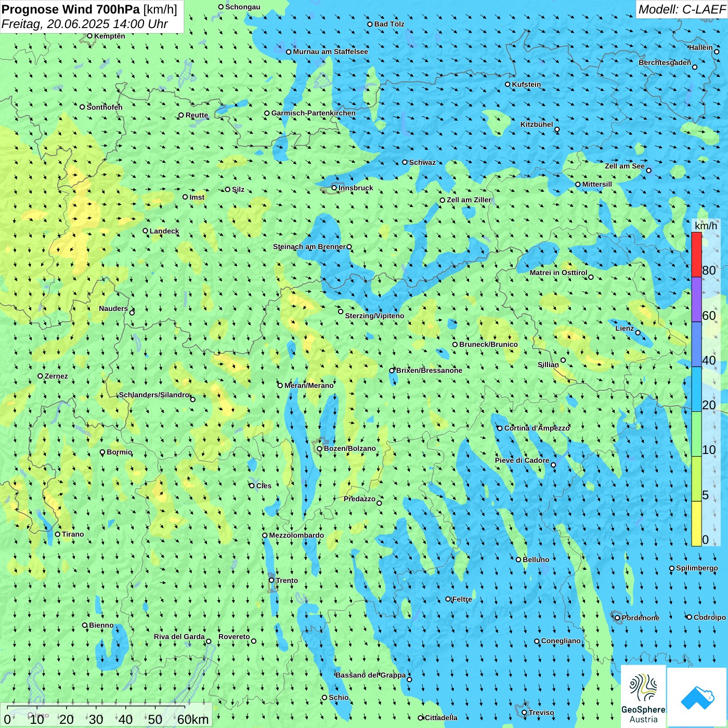Click the Zell am See marker
Screen dimensions: 728x728
(x=648, y=171)
